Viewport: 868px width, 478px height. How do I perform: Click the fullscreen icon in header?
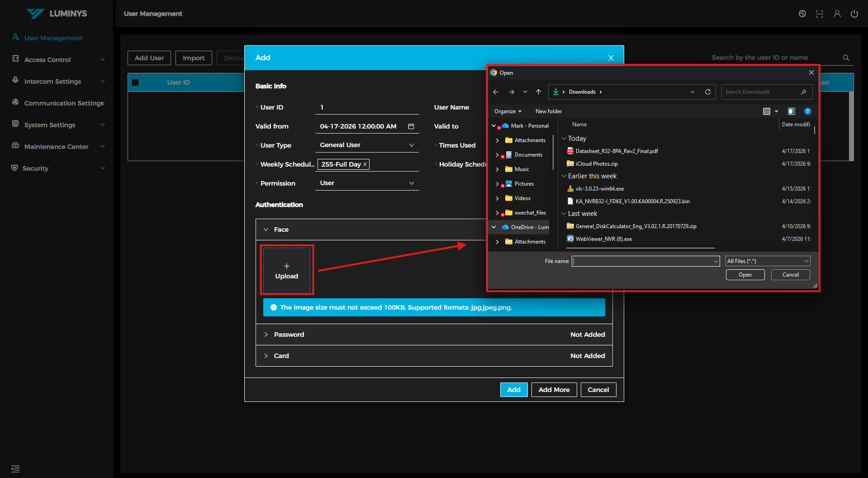click(x=819, y=14)
